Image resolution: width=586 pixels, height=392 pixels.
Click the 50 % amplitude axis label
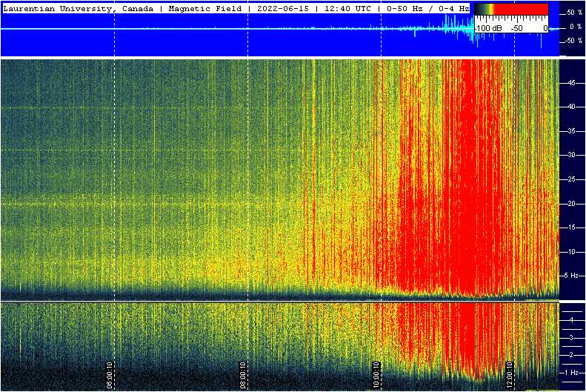[574, 13]
